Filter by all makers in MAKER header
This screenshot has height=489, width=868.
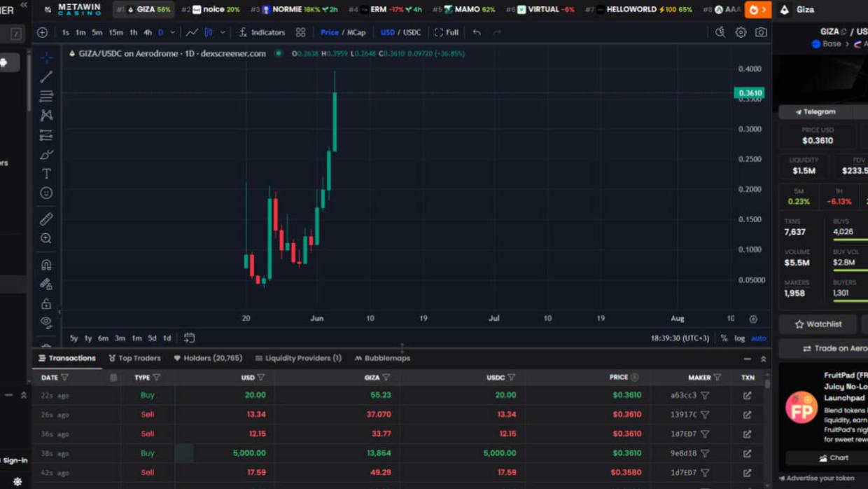coord(717,378)
